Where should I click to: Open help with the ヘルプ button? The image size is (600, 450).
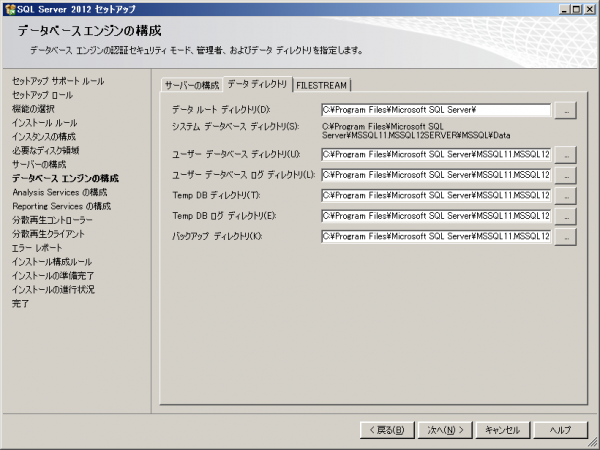(x=559, y=429)
